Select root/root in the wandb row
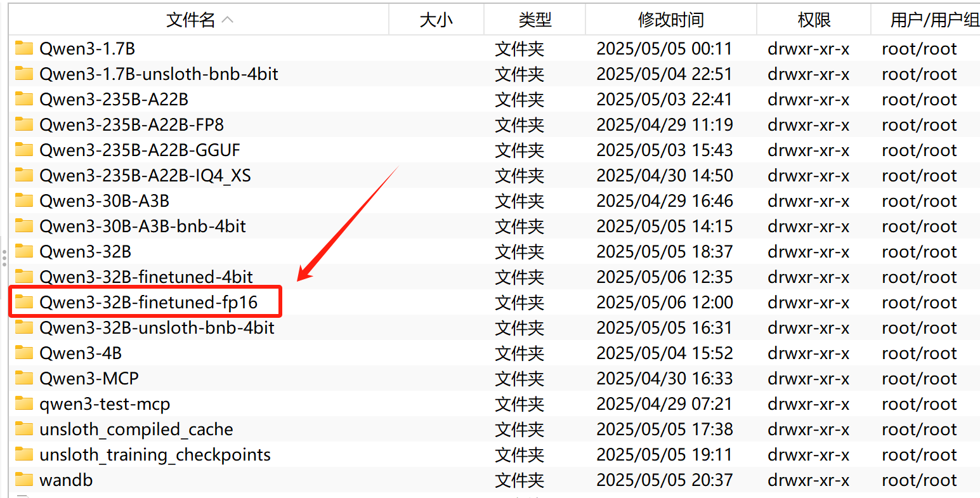980x498 pixels. 919,480
